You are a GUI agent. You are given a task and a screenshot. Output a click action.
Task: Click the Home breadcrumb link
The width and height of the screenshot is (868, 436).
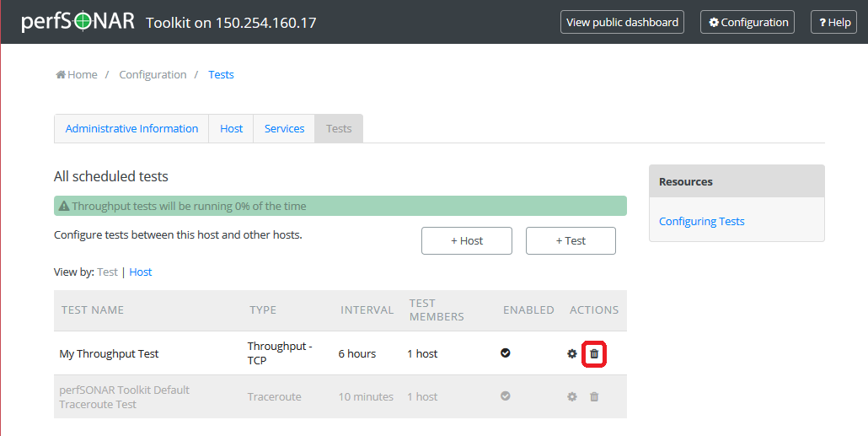click(x=77, y=75)
